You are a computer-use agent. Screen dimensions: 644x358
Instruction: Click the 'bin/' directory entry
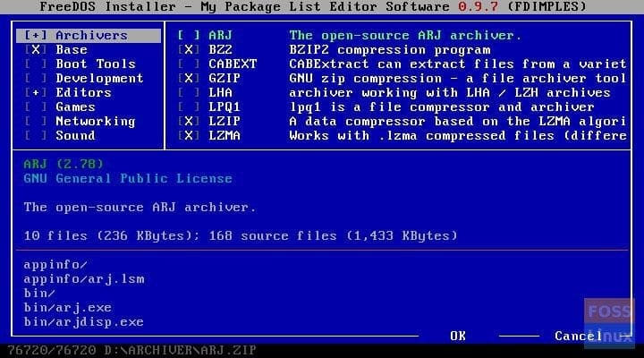click(x=39, y=294)
